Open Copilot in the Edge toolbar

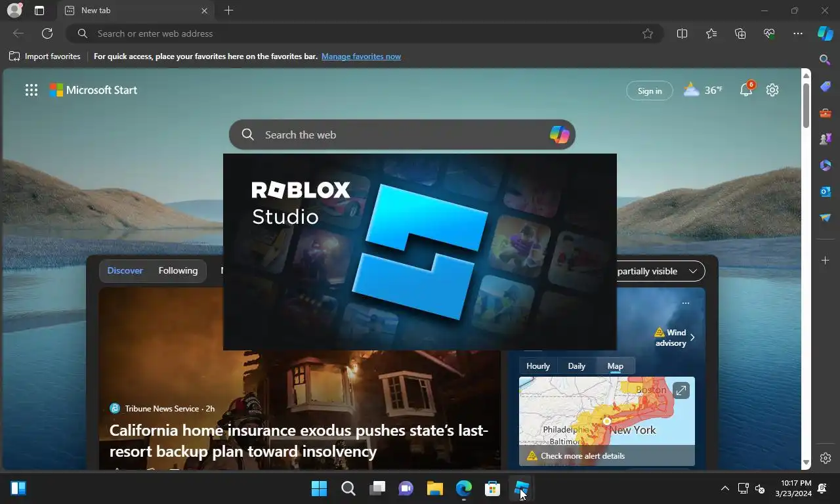(826, 33)
